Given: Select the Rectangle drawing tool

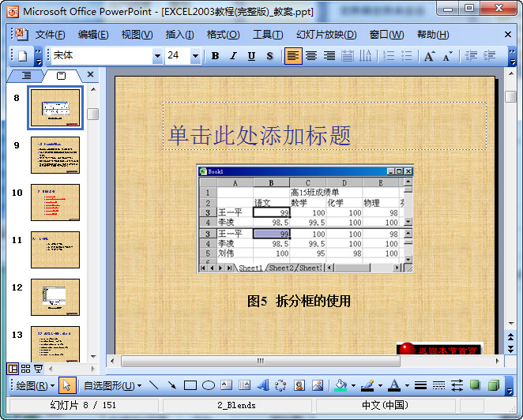Looking at the screenshot, I should pyautogui.click(x=190, y=386).
